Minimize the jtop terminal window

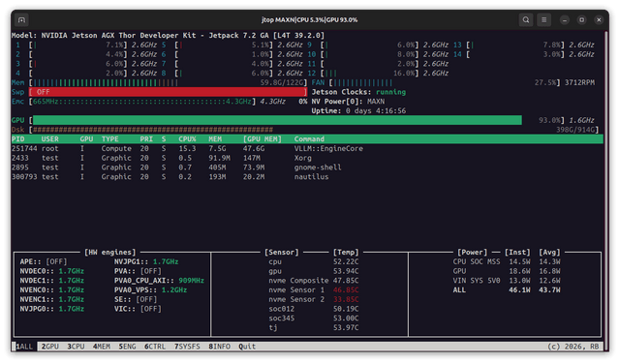pos(565,19)
